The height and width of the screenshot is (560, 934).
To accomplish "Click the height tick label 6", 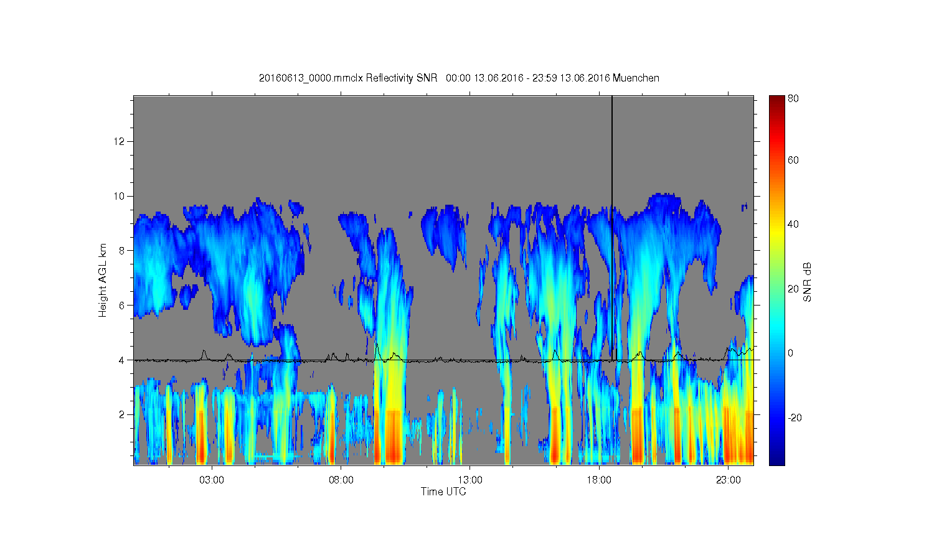I will [x=122, y=305].
